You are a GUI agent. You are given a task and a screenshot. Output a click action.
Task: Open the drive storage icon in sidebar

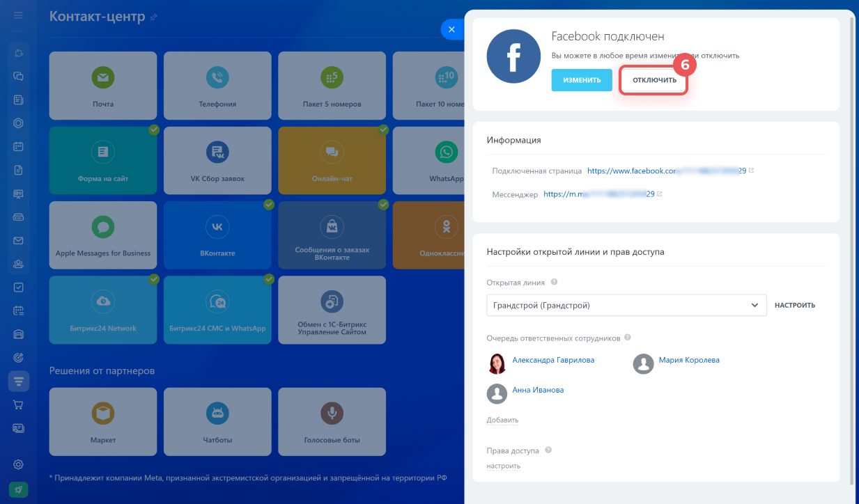pos(19,217)
